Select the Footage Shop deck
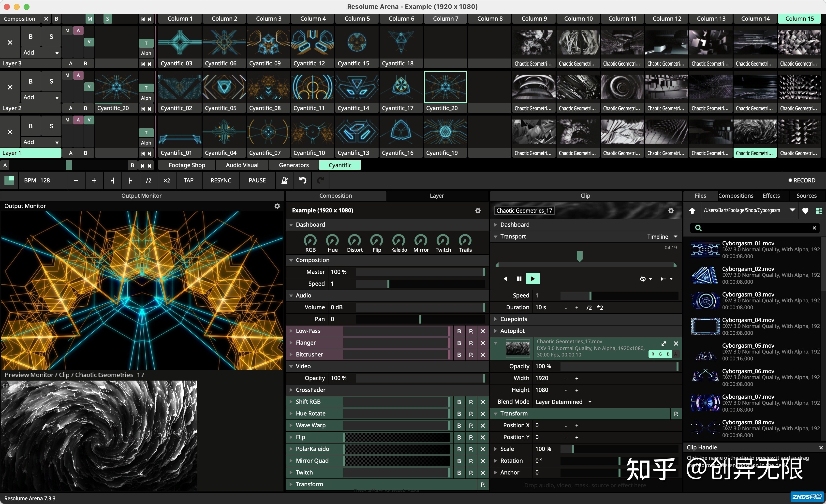The image size is (826, 504). point(187,165)
